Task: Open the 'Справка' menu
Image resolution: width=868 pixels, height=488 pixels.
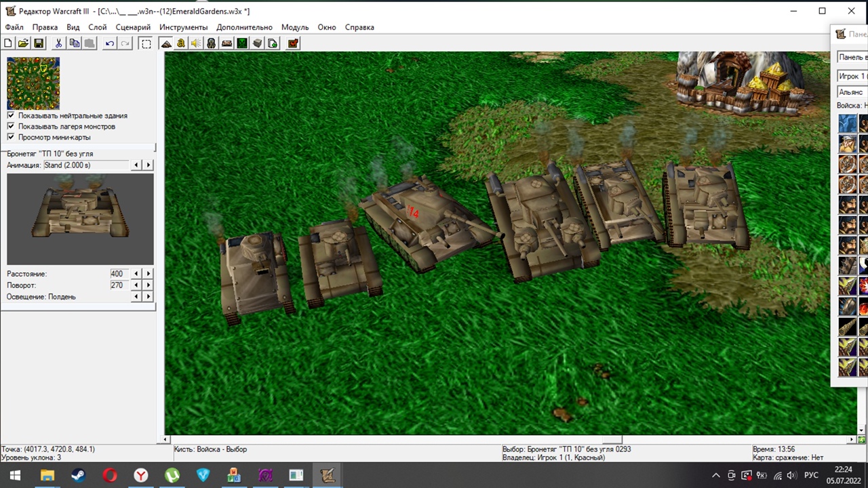Action: [359, 27]
